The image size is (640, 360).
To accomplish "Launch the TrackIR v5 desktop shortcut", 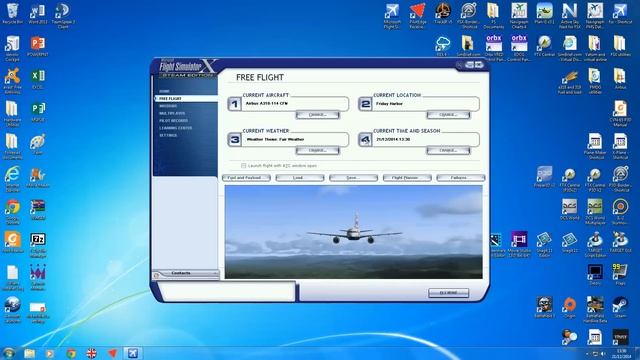I will tap(443, 11).
